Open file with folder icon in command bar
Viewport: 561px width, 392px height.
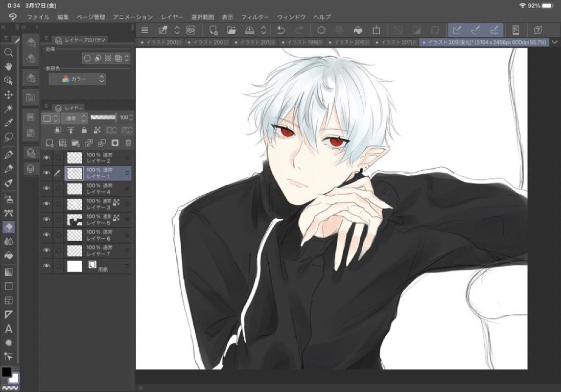tap(231, 30)
